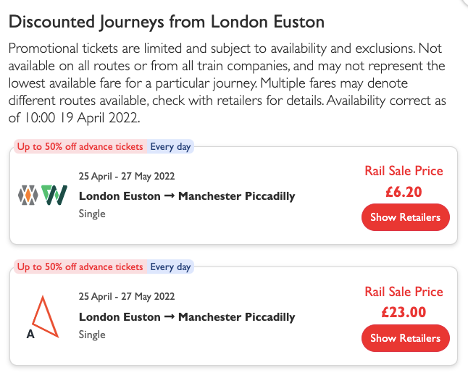
Task: Click the London Northwestern Railway logo icon
Action: (x=28, y=195)
